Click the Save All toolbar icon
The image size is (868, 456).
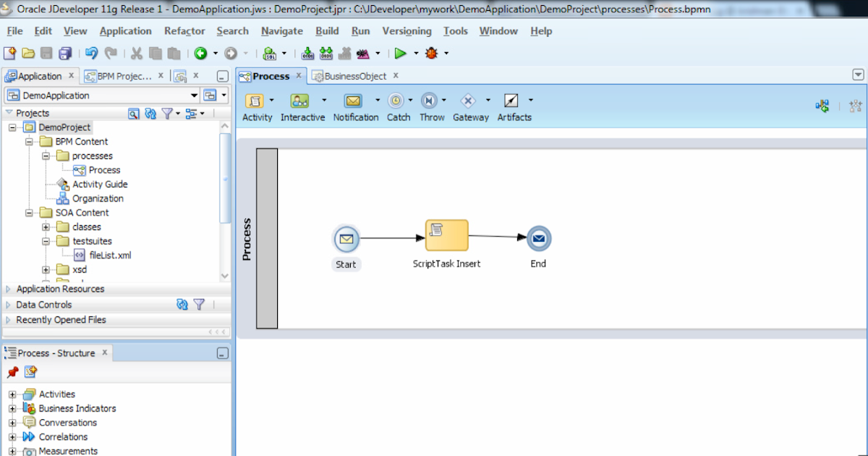(x=65, y=53)
